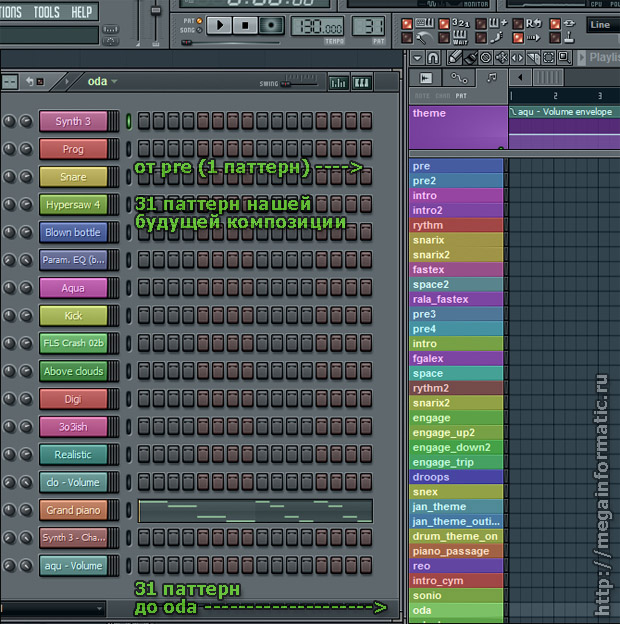Click the master volume slider handle

(x=156, y=10)
